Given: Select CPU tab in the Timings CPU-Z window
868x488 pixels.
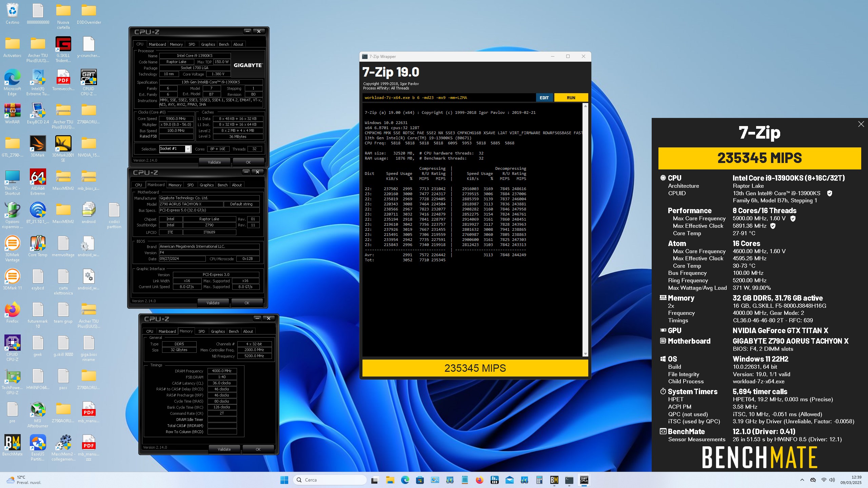Looking at the screenshot, I should coord(150,331).
